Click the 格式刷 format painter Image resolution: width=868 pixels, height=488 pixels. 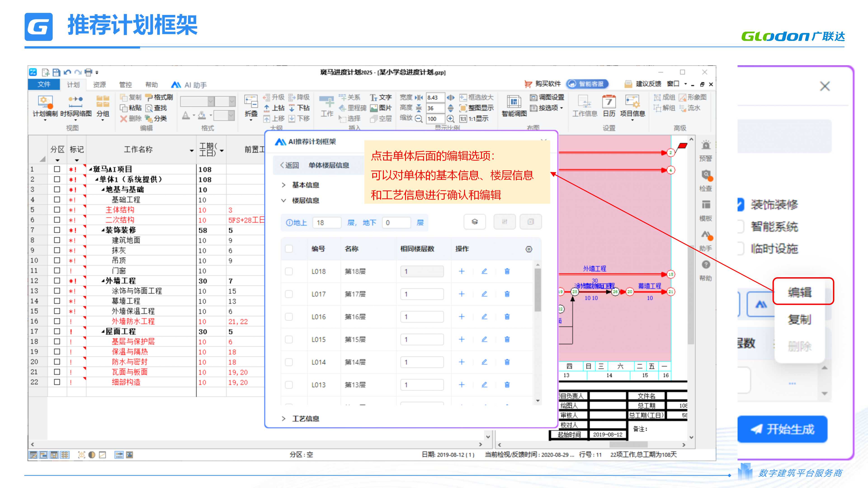tap(159, 97)
